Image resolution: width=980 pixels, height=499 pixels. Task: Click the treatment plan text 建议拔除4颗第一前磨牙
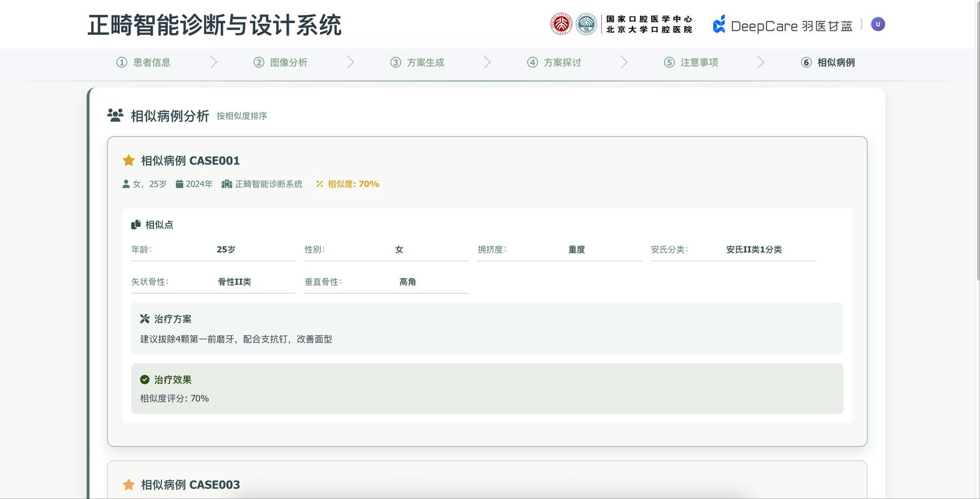(x=189, y=339)
